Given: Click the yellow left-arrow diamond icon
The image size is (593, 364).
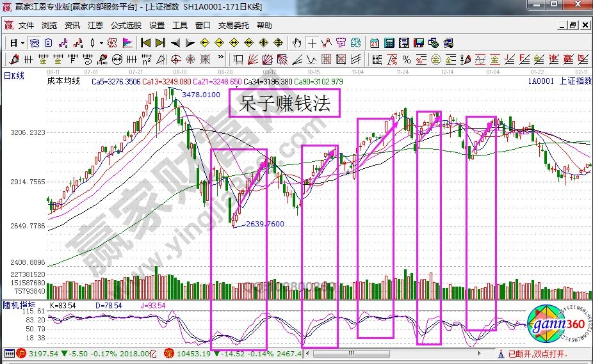Looking at the screenshot, I should click(x=204, y=43).
